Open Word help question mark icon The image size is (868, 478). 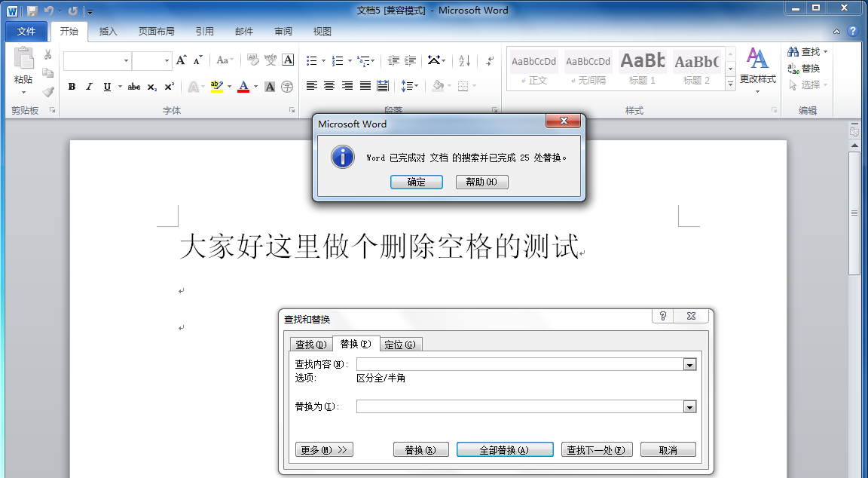(x=852, y=32)
